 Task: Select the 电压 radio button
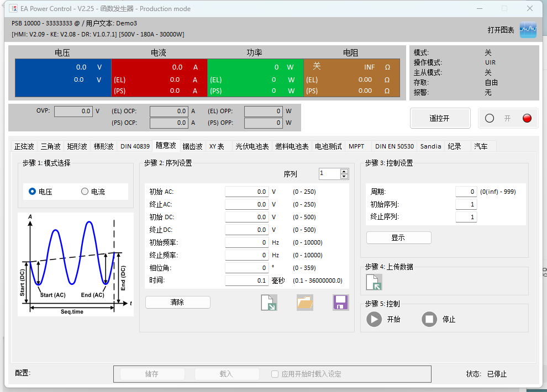click(x=32, y=191)
